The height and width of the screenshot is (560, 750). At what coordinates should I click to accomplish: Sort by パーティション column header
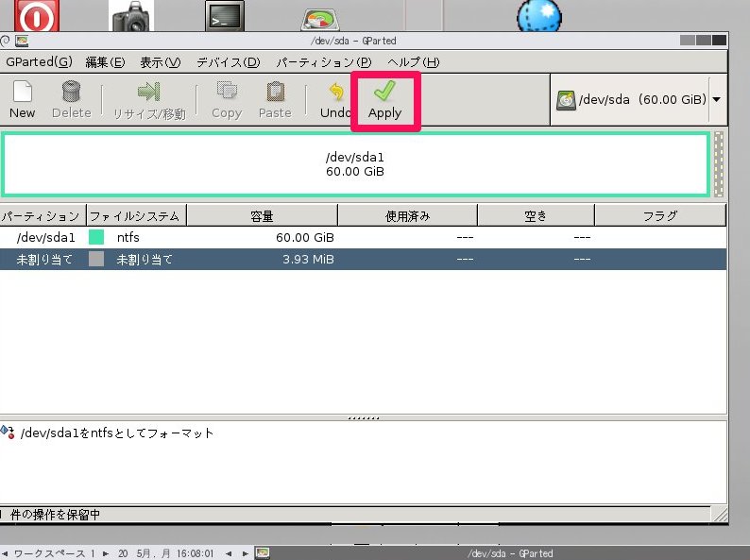pos(43,215)
